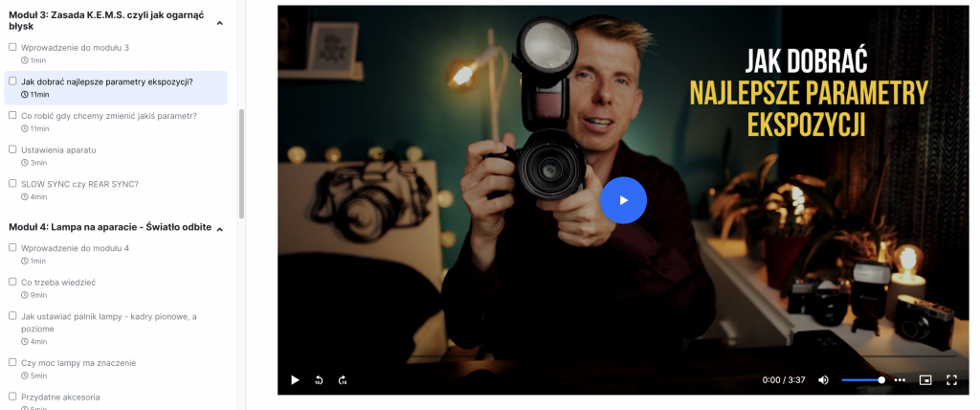Check the Czy moc lampy ma znaczenie checkbox
Viewport: 980px width, 410px height.
[12, 362]
